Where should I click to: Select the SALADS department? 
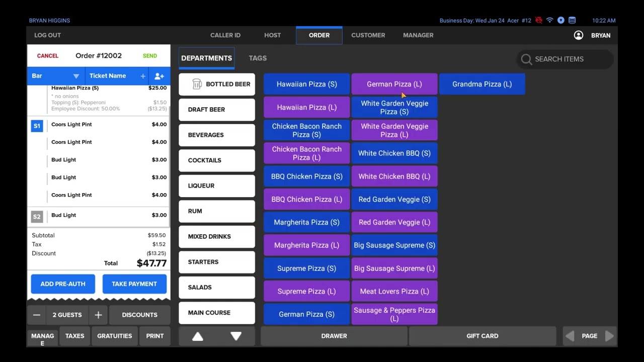pos(217,287)
